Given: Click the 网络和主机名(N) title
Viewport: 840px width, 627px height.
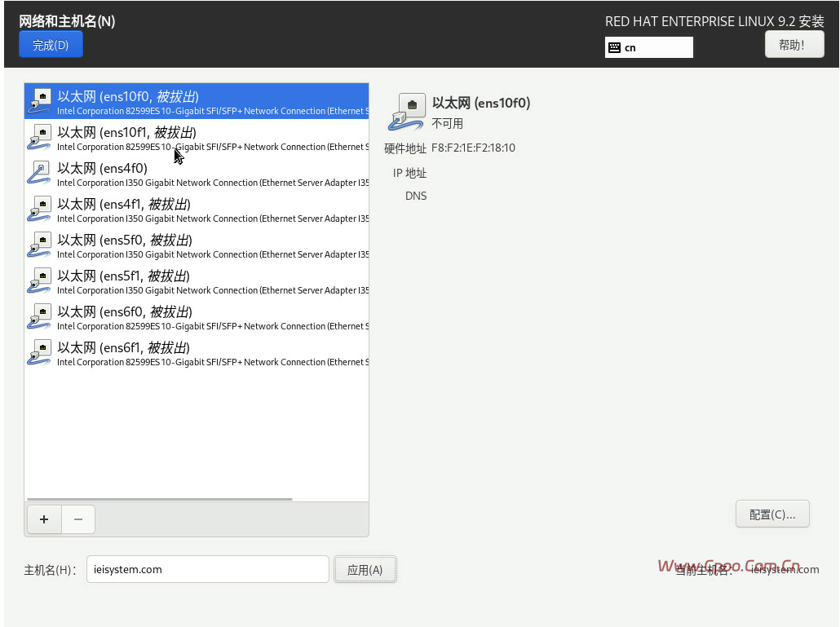Looking at the screenshot, I should coord(67,21).
